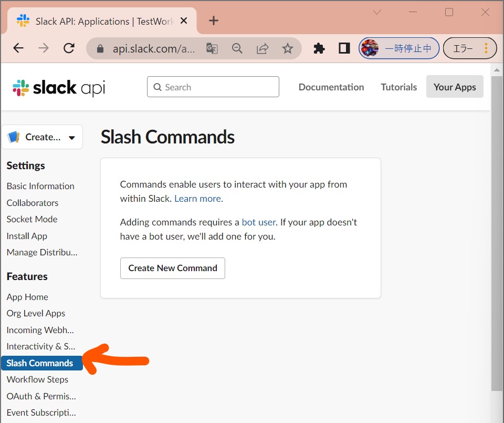Viewport: 504px width, 423px height.
Task: Open the Collaborators page
Action: (33, 203)
